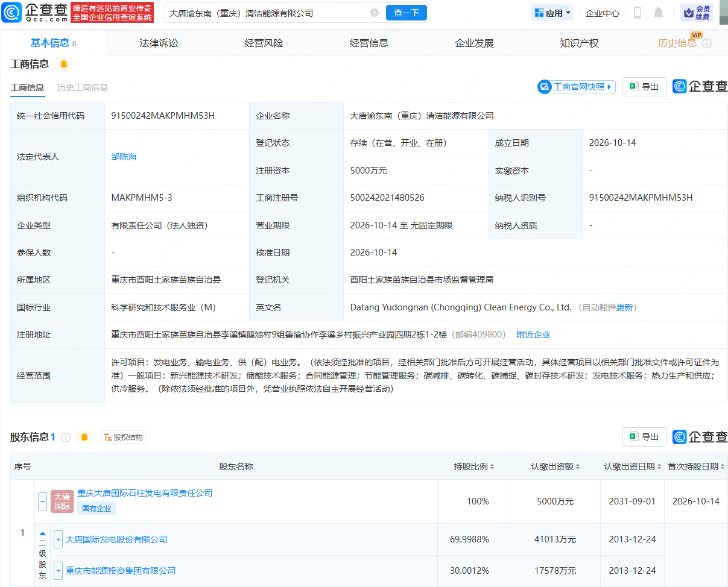The width and height of the screenshot is (728, 587).
Task: Open 重庆大唐国际石柱发电有限责任公司 link
Action: click(x=145, y=493)
